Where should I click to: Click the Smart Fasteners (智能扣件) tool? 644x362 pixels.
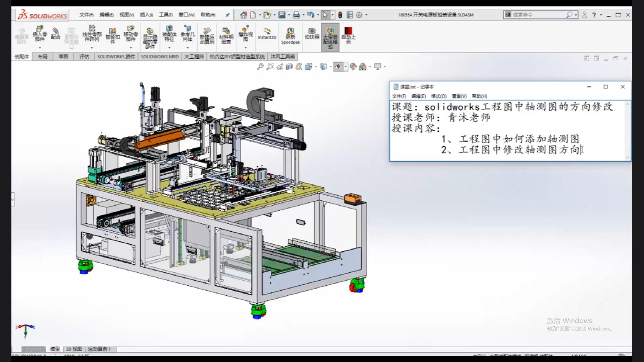pos(112,35)
